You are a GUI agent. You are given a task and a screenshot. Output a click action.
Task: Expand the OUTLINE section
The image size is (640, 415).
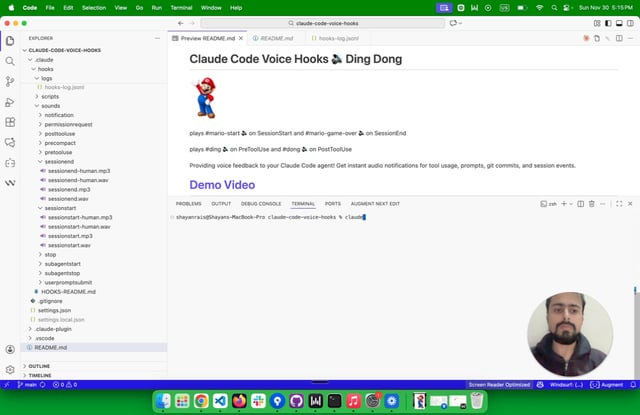click(39, 366)
